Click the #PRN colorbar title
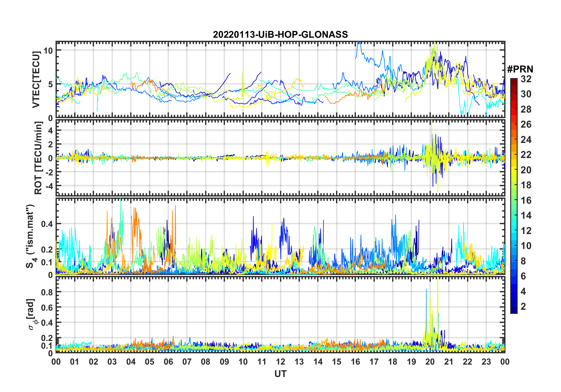Viewport: 561px width, 392px height. pyautogui.click(x=520, y=69)
